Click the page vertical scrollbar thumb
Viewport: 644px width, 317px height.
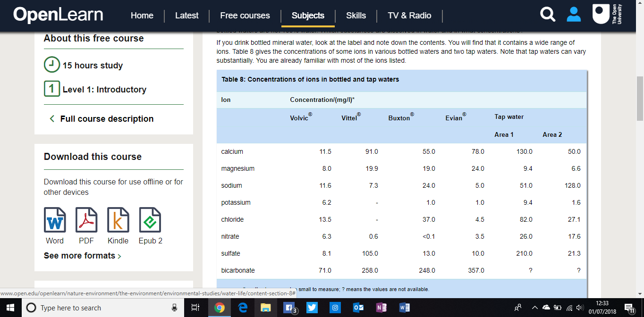[640, 98]
